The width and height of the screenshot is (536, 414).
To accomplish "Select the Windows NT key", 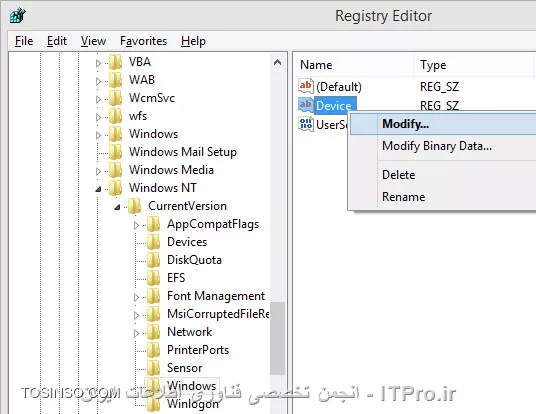I will (163, 188).
